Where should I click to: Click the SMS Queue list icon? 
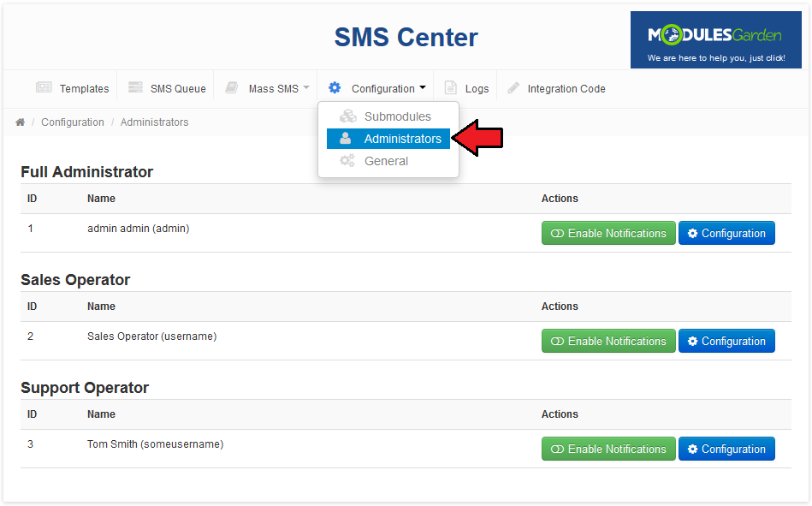coord(135,87)
